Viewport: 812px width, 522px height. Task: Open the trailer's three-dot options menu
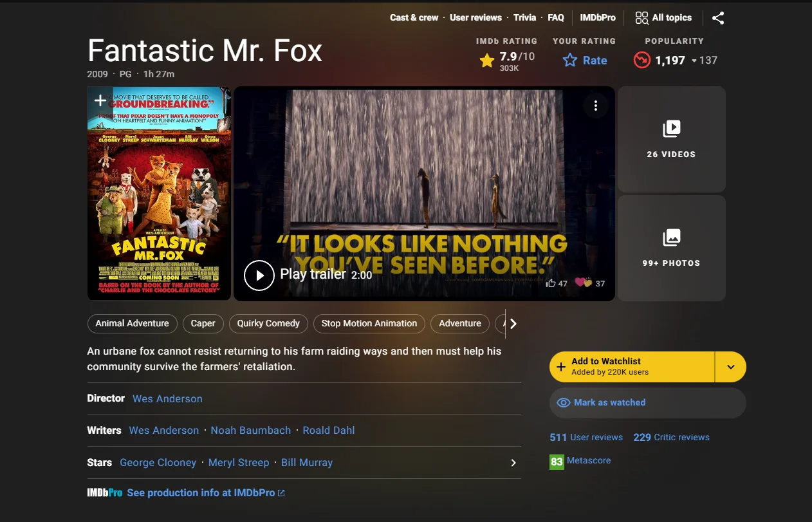coord(595,105)
